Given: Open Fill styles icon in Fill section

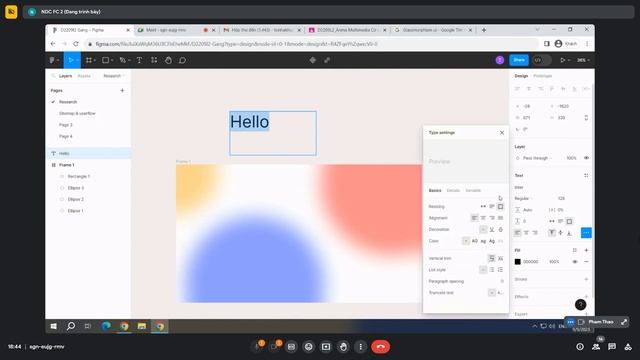Looking at the screenshot, I should click(x=575, y=250).
